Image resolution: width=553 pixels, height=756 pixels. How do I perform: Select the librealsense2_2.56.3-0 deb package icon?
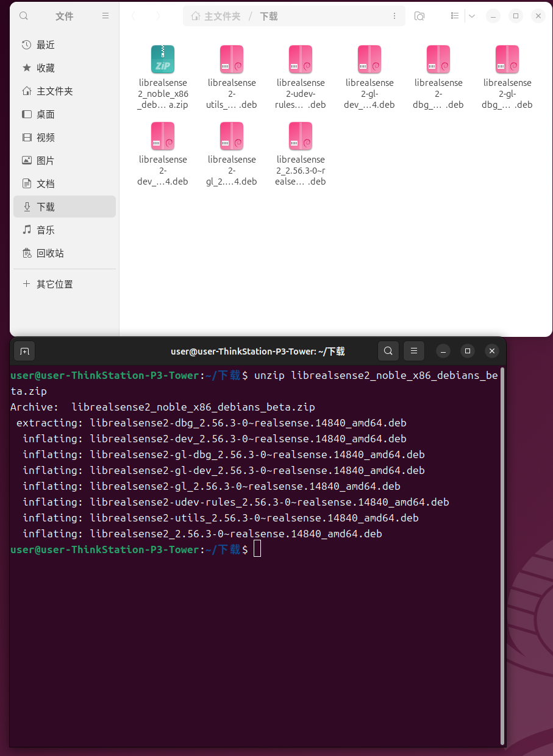(301, 136)
